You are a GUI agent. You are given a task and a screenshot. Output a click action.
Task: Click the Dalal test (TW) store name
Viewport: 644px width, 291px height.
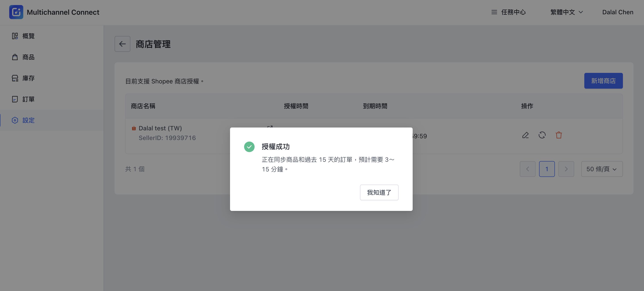[x=160, y=128]
